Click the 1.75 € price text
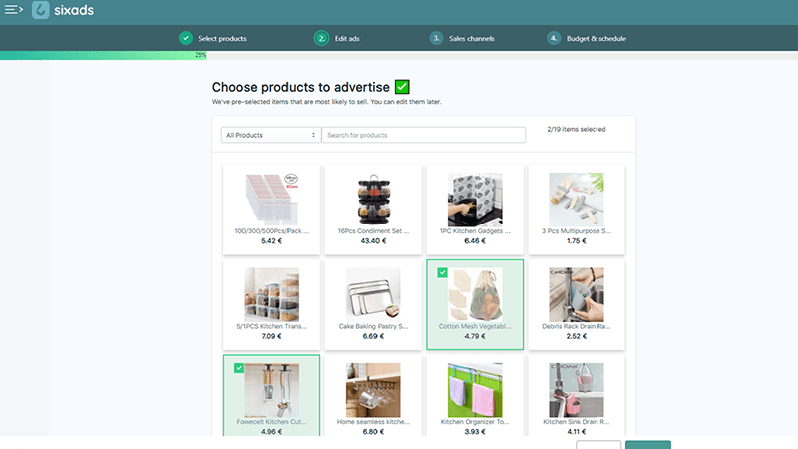798x449 pixels. coord(577,241)
